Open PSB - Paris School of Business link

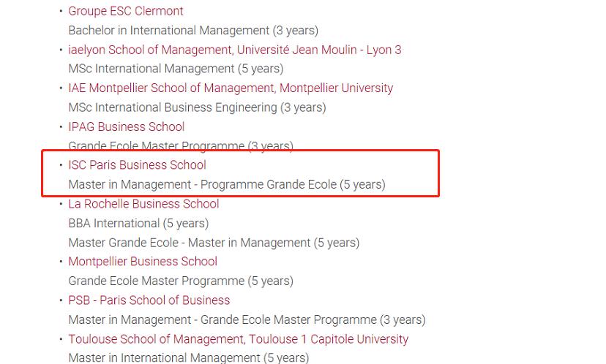click(x=149, y=300)
